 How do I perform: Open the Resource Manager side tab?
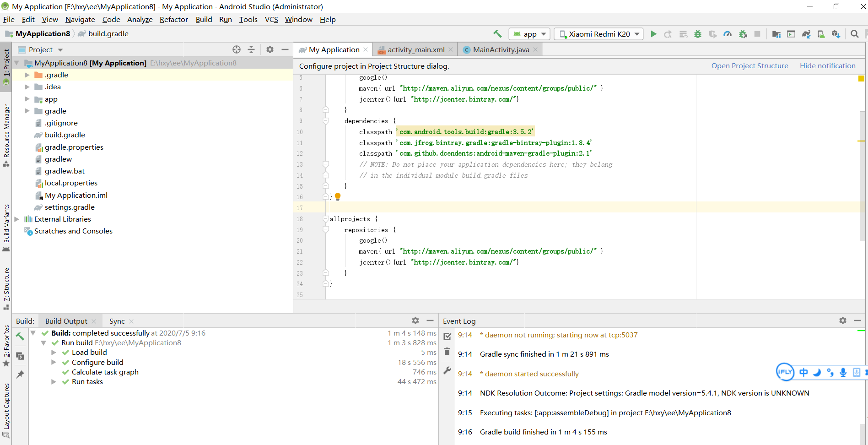[x=6, y=135]
